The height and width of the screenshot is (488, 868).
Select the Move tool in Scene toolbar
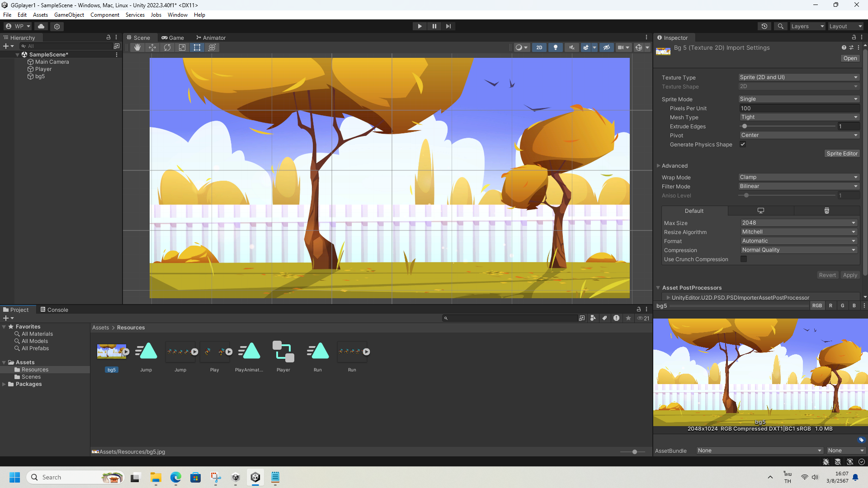click(x=152, y=47)
